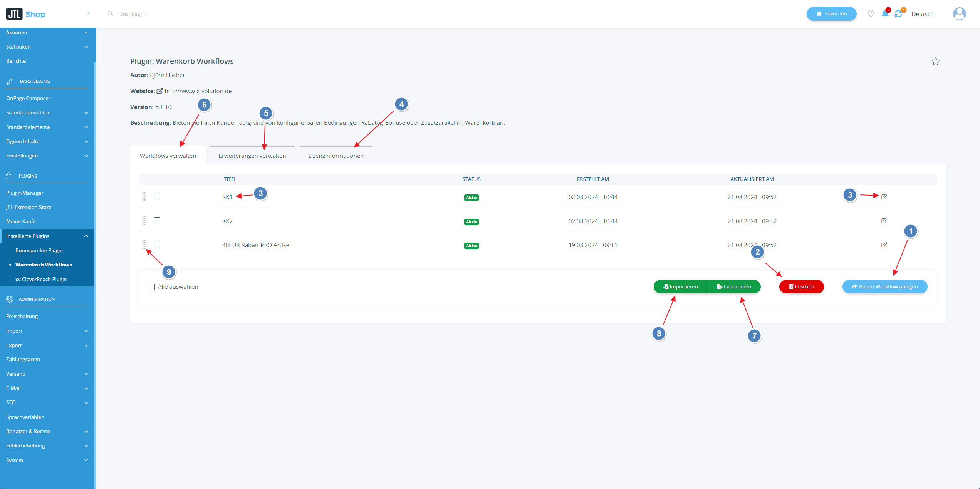Expand the Import menu
The width and height of the screenshot is (980, 489).
pyautogui.click(x=47, y=331)
